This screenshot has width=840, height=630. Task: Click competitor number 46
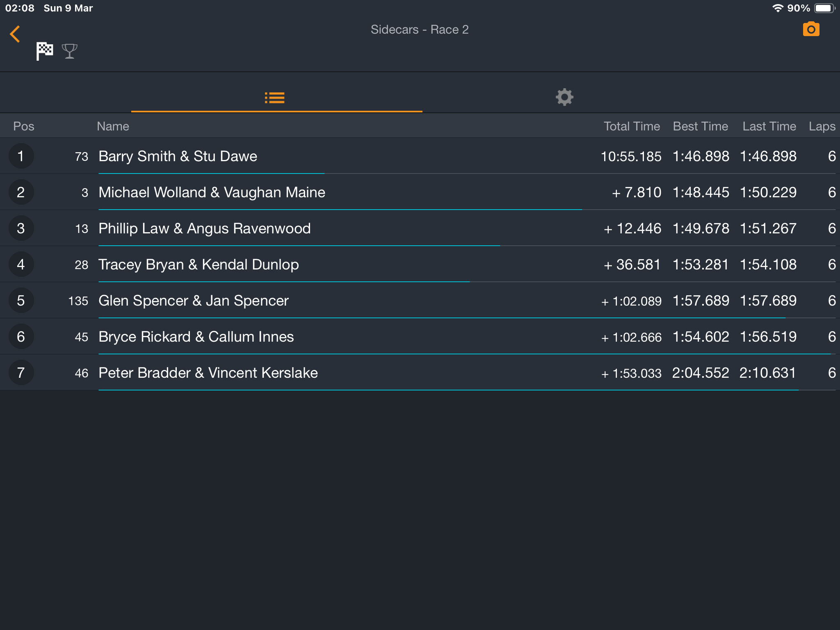(x=82, y=373)
